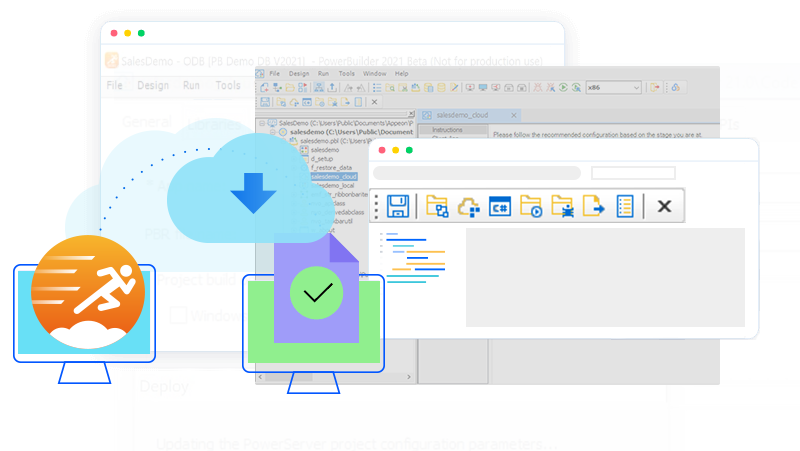
Task: Click the small cloud icon in second toolbar row
Action: point(294,102)
